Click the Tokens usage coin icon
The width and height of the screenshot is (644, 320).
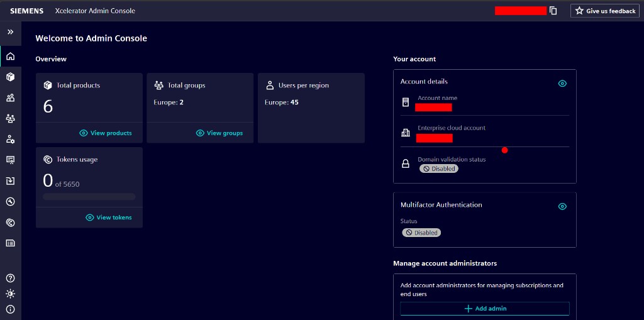tap(48, 160)
